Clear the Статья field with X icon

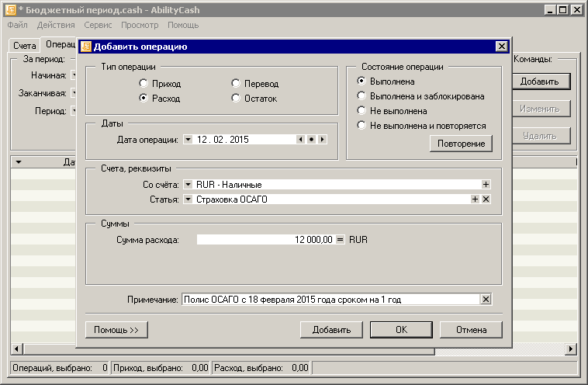tap(486, 199)
